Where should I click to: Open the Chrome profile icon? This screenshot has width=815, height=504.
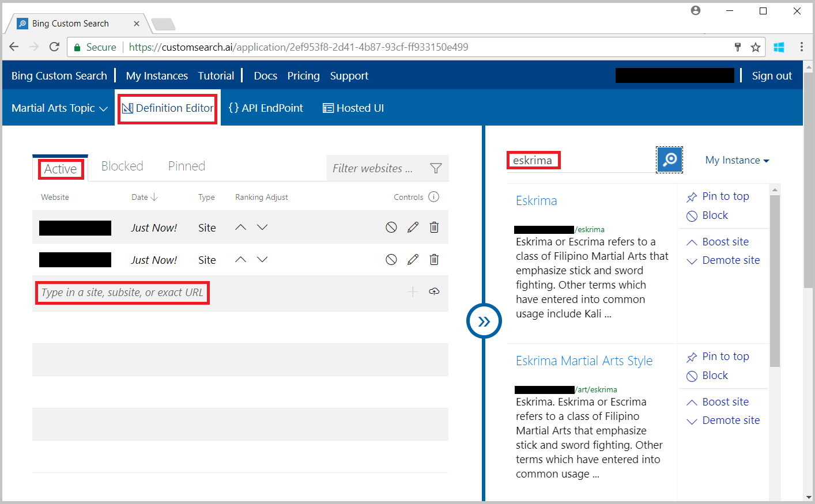[x=696, y=10]
